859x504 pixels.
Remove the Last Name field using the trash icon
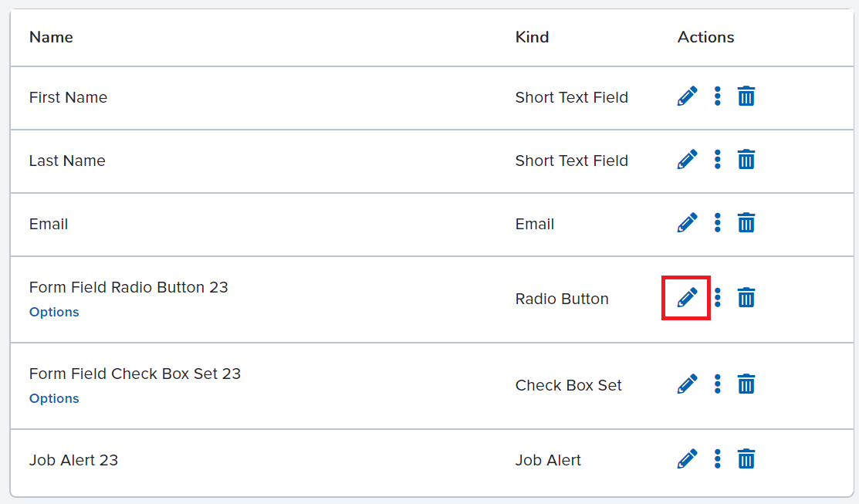[746, 160]
